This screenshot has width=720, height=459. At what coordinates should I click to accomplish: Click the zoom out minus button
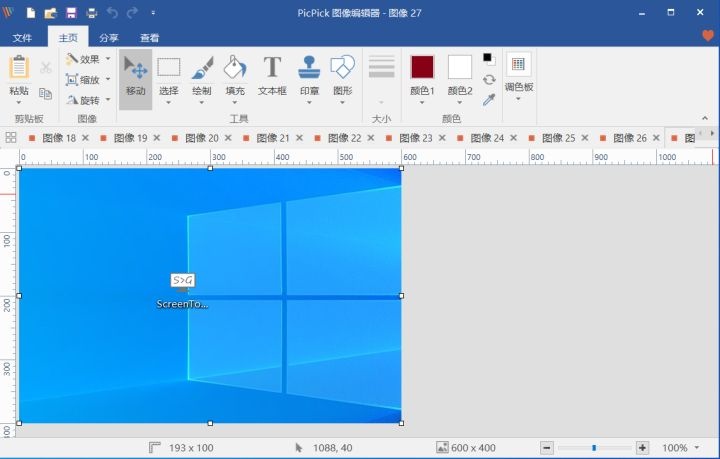[546, 448]
